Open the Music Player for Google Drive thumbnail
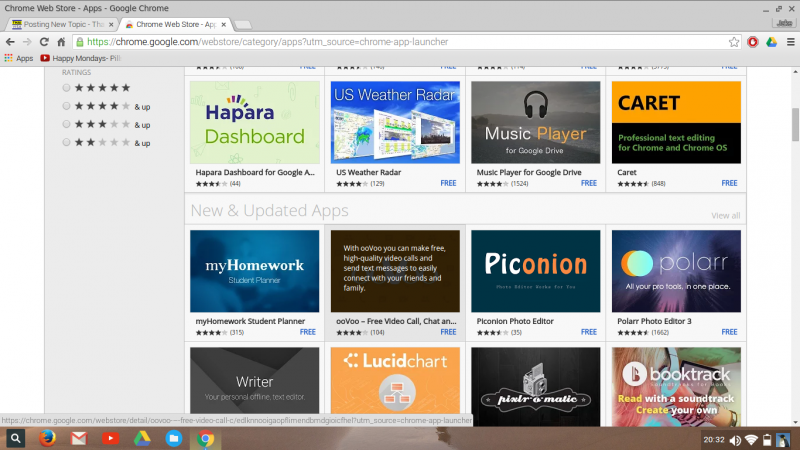Image resolution: width=800 pixels, height=450 pixels. point(536,122)
